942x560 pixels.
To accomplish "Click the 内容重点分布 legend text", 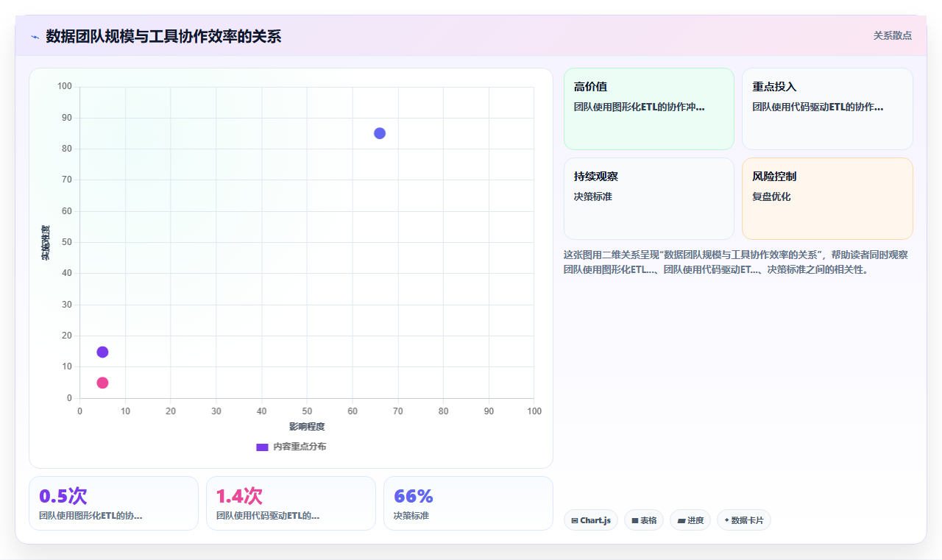I will pos(300,447).
